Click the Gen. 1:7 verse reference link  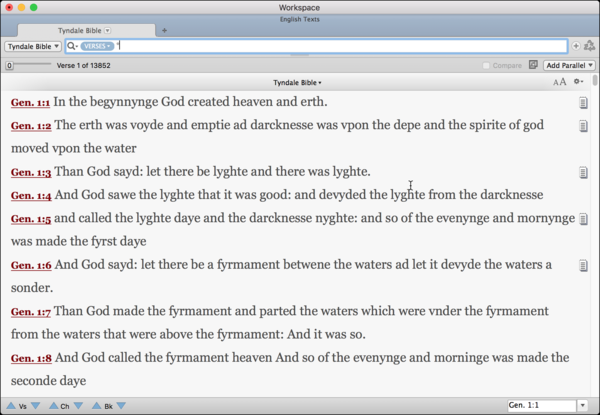[x=31, y=312]
